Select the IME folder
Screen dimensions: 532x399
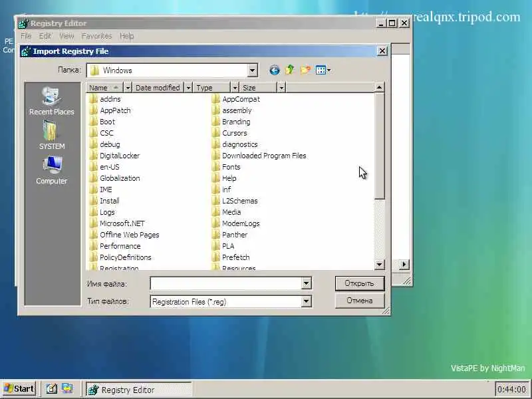click(101, 190)
